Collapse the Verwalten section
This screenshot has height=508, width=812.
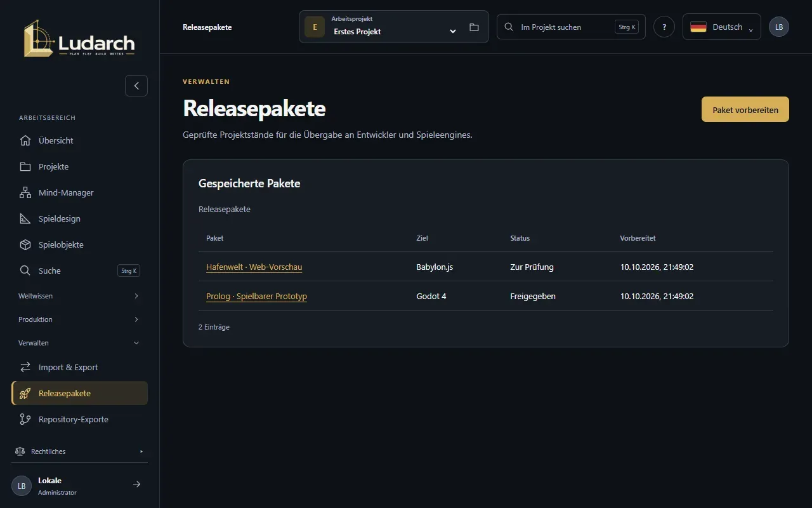coord(79,343)
